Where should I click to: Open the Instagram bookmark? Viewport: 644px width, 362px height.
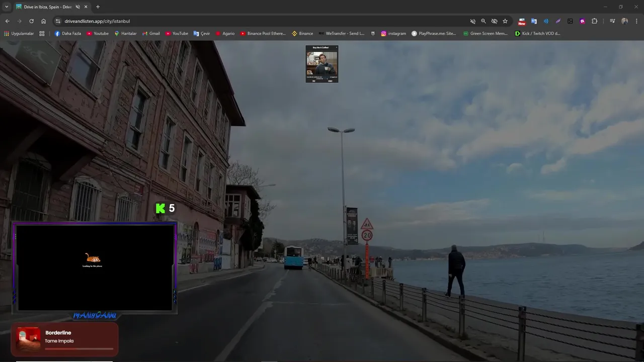pos(393,34)
